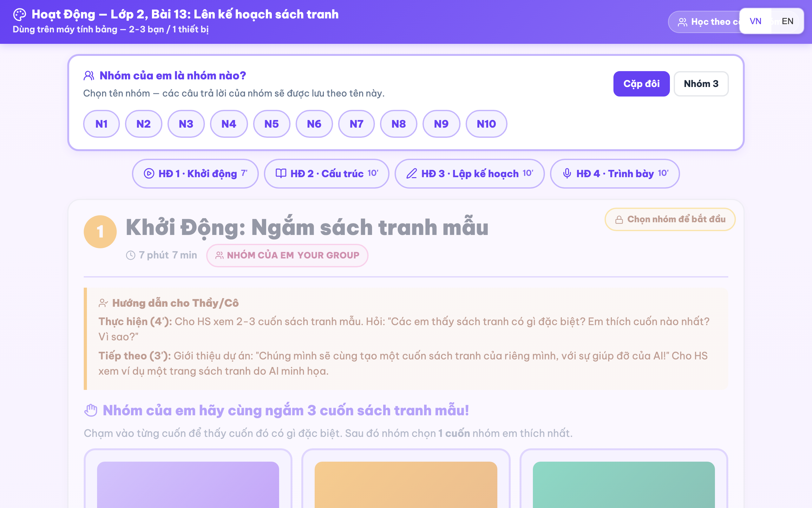Open the HĐ 1 · Khởi động tab
Screen dimensions: 812x508
195,173
